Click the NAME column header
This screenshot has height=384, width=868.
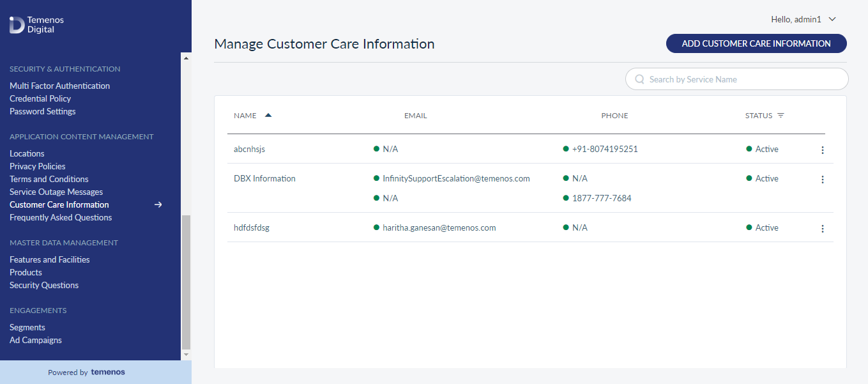245,116
